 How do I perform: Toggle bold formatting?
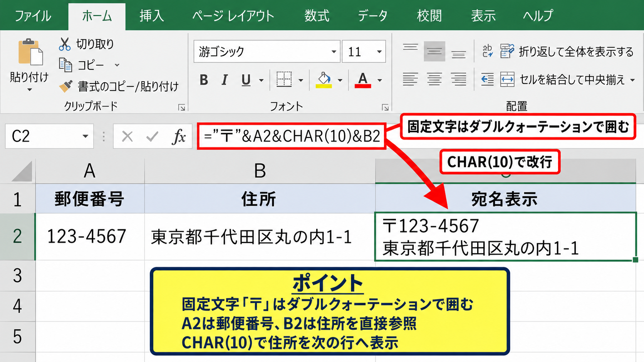coord(204,80)
